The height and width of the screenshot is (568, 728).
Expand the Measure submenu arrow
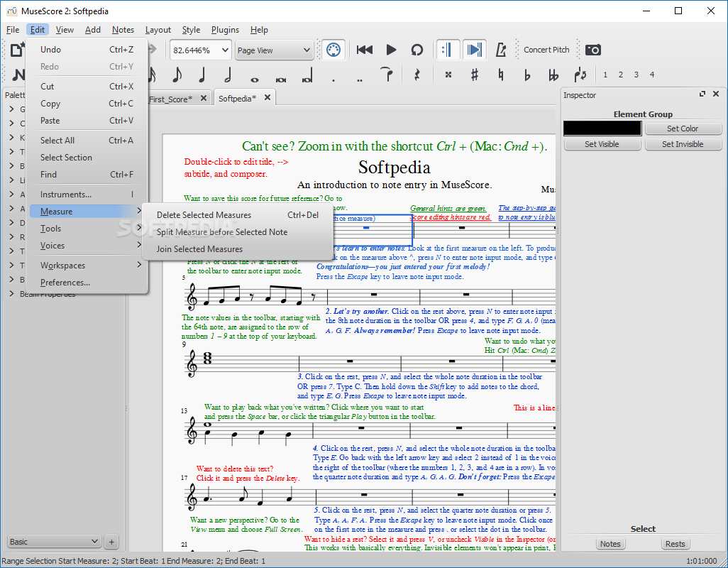(139, 211)
